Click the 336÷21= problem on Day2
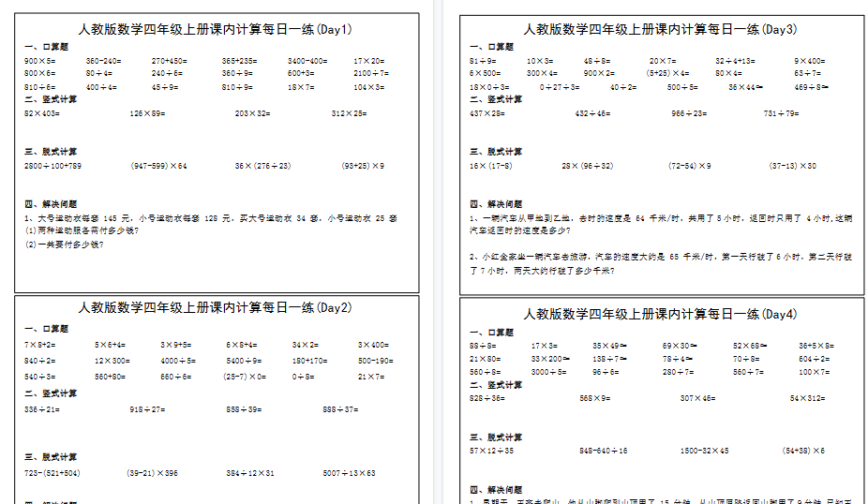 (x=42, y=409)
